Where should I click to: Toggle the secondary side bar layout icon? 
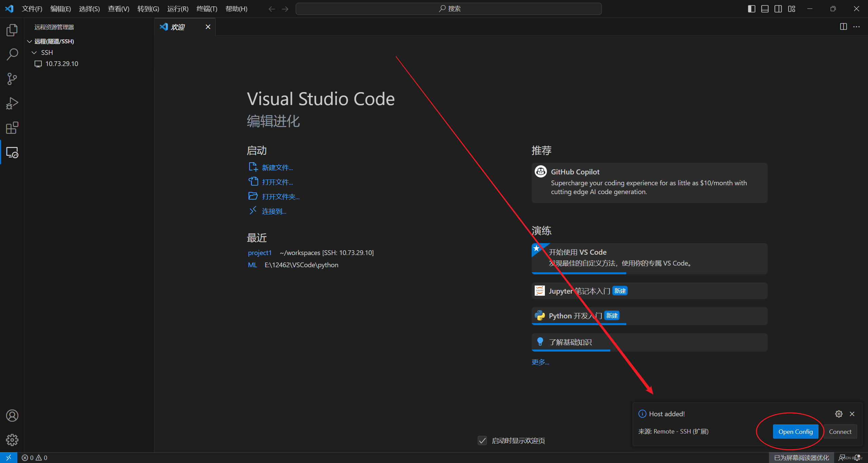778,9
